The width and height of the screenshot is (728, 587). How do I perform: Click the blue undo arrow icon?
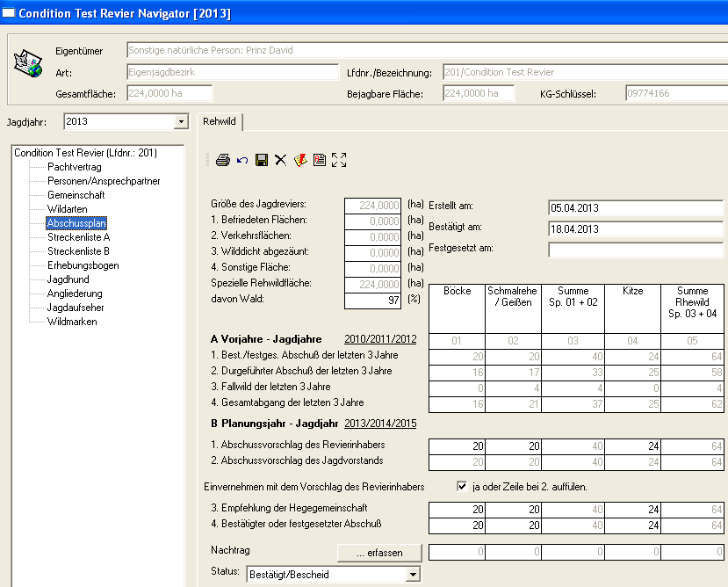pos(241,160)
